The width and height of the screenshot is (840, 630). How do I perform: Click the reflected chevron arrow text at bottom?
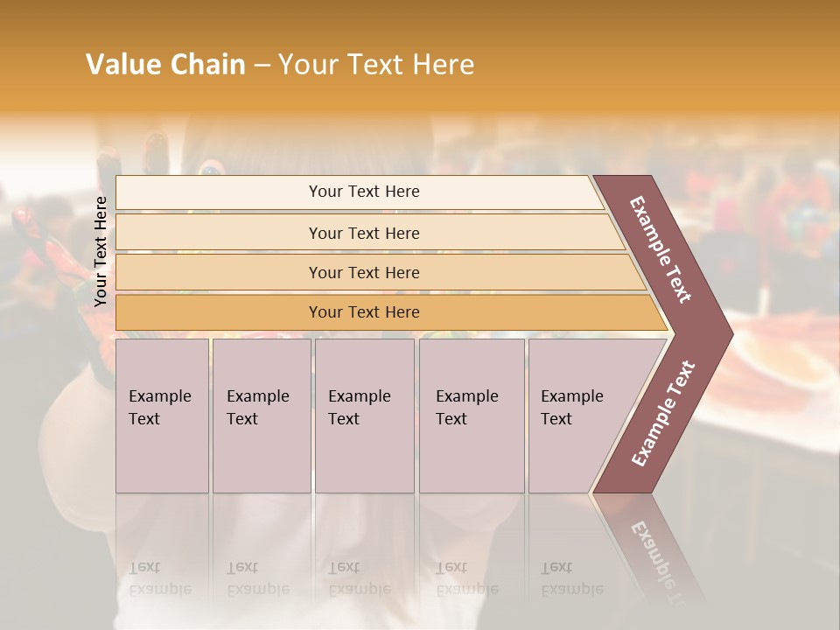656,553
